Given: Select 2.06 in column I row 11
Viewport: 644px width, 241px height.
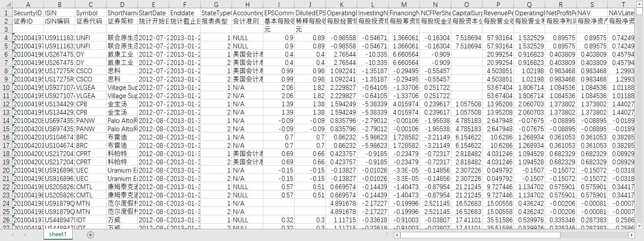Looking at the screenshot, I should 278,95.
